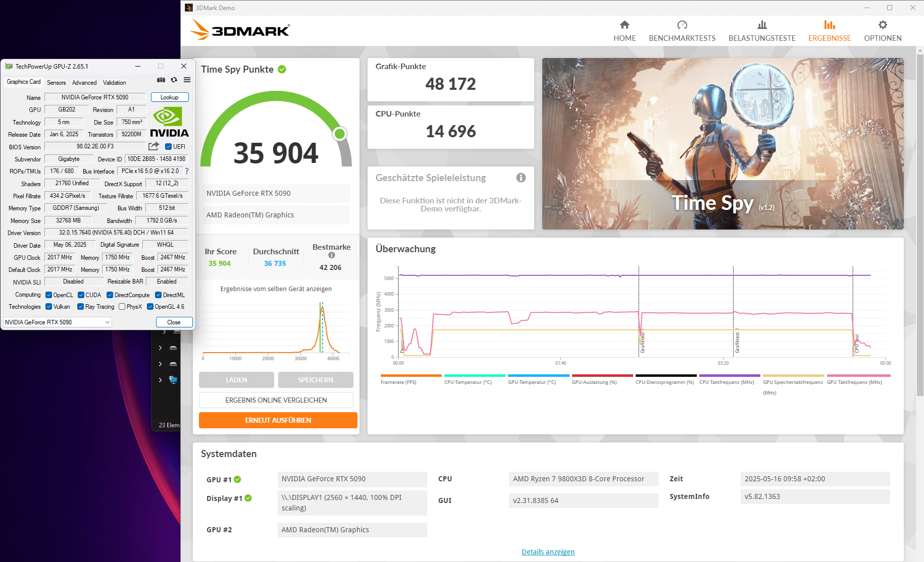Image resolution: width=924 pixels, height=562 pixels.
Task: Take a GPU-Z screenshot with the camera icon
Action: click(161, 80)
